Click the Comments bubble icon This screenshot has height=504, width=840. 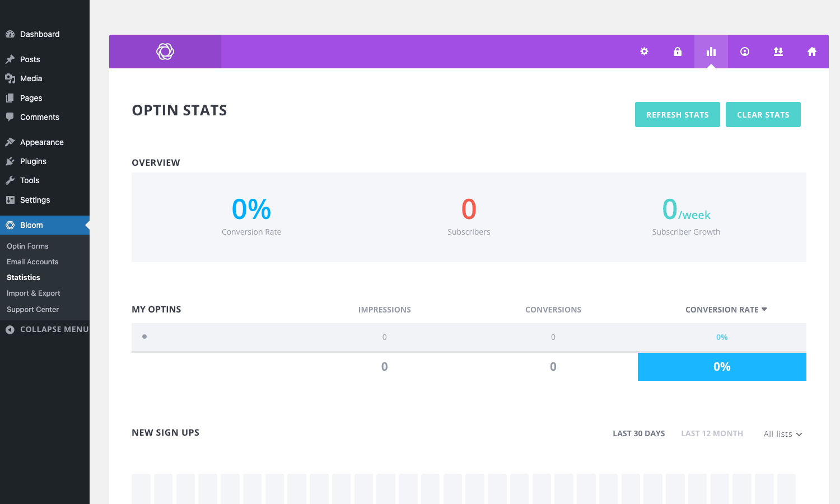(x=10, y=117)
